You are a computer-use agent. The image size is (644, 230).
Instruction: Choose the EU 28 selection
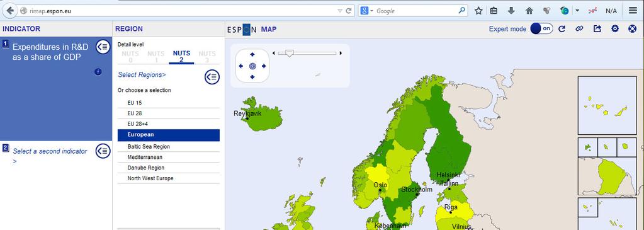click(x=168, y=113)
